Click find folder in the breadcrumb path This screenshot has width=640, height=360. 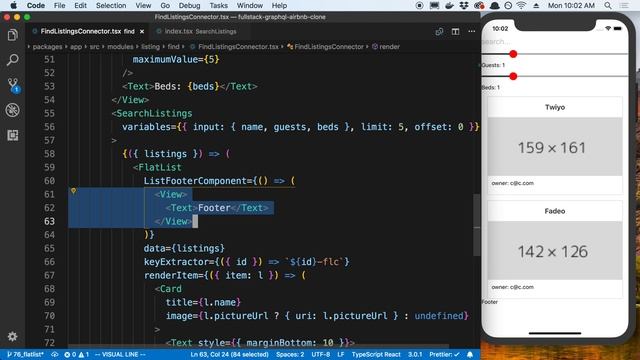click(173, 47)
